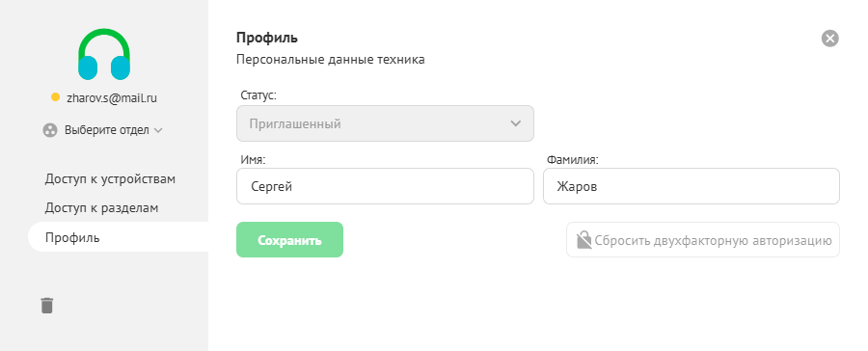Open Доступ к устройствам section
This screenshot has width=868, height=351.
(110, 178)
